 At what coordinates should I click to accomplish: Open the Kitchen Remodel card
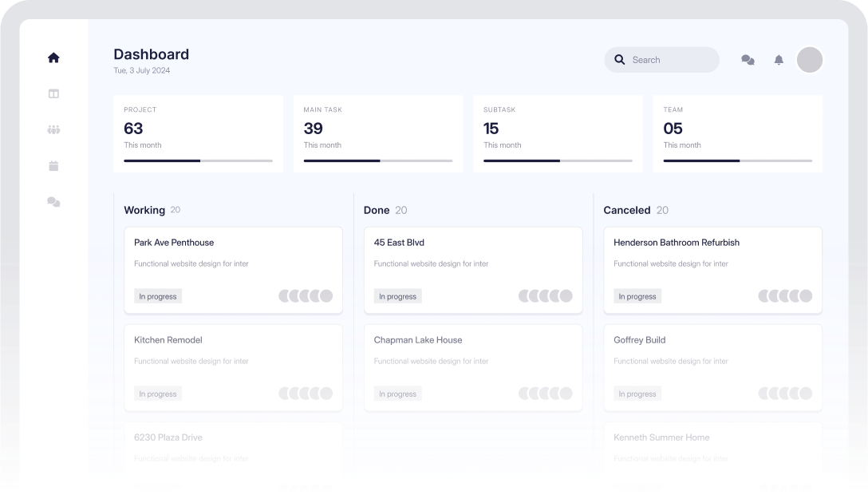click(x=233, y=367)
